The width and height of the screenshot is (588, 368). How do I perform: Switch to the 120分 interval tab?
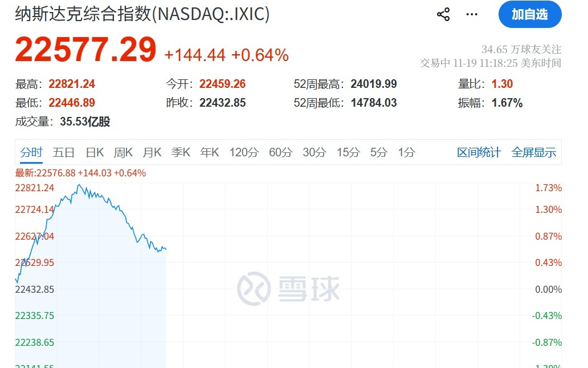(244, 152)
